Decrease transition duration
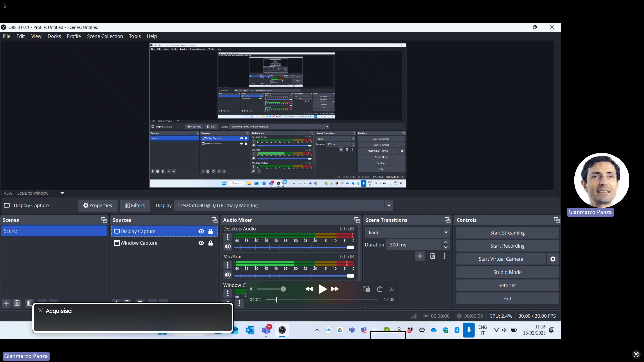This screenshot has height=362, width=644. pos(446,247)
